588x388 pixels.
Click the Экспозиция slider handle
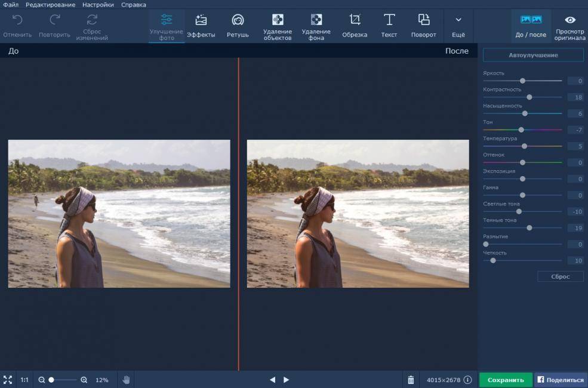(522, 179)
